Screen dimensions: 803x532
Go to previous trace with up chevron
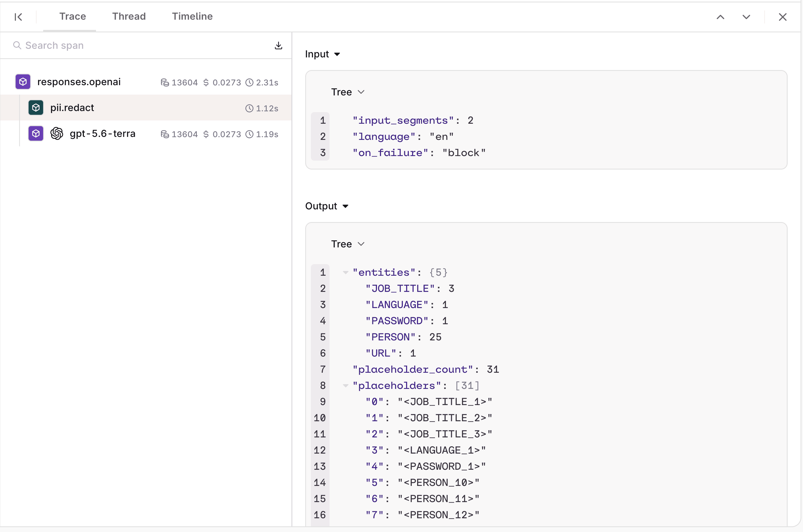(x=720, y=17)
